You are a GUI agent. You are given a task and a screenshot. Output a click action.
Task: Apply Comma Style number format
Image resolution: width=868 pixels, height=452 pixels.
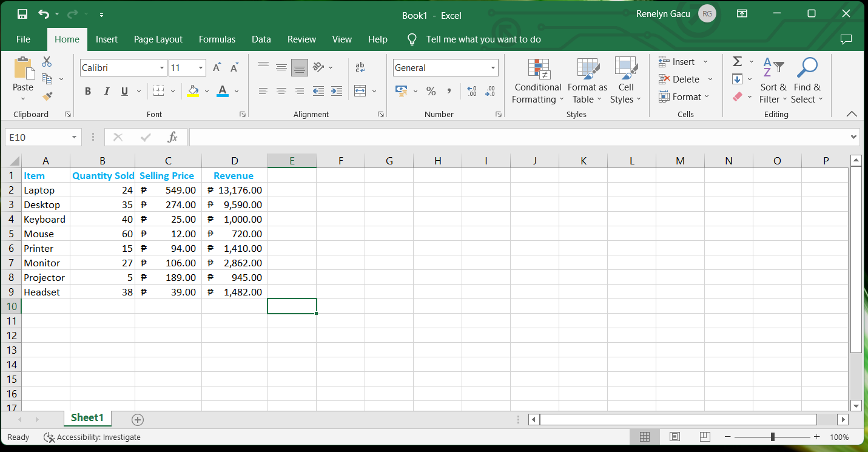tap(449, 91)
